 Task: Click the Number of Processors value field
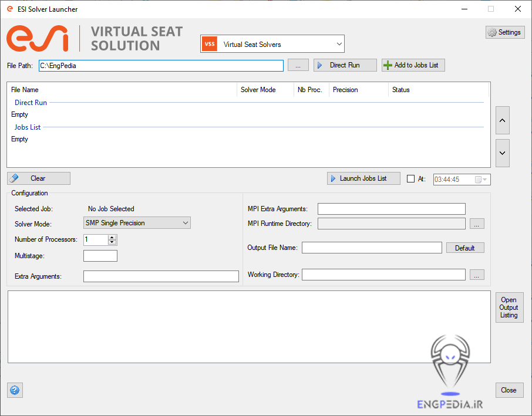click(96, 240)
